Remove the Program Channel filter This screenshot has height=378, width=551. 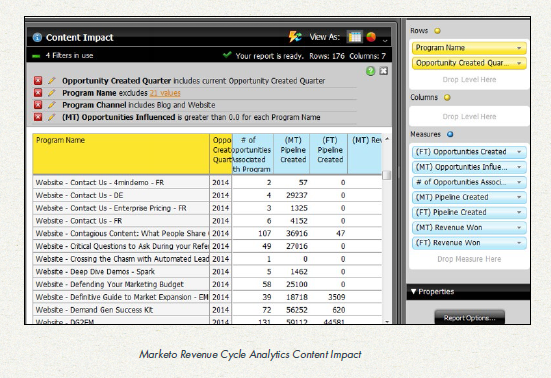(38, 105)
